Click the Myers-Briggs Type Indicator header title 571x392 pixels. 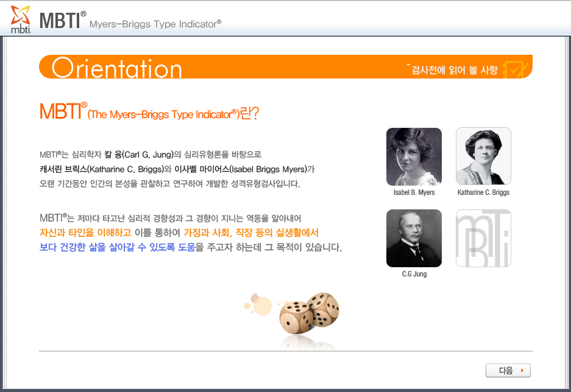pyautogui.click(x=155, y=24)
